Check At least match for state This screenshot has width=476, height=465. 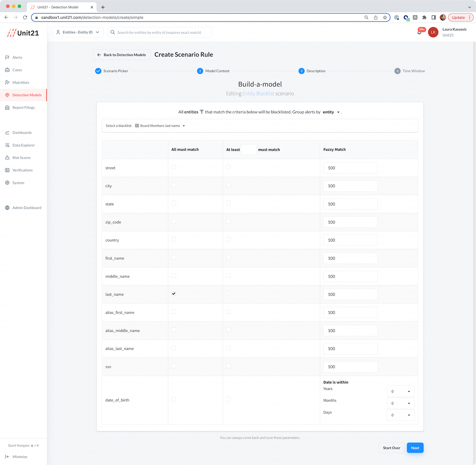click(228, 203)
